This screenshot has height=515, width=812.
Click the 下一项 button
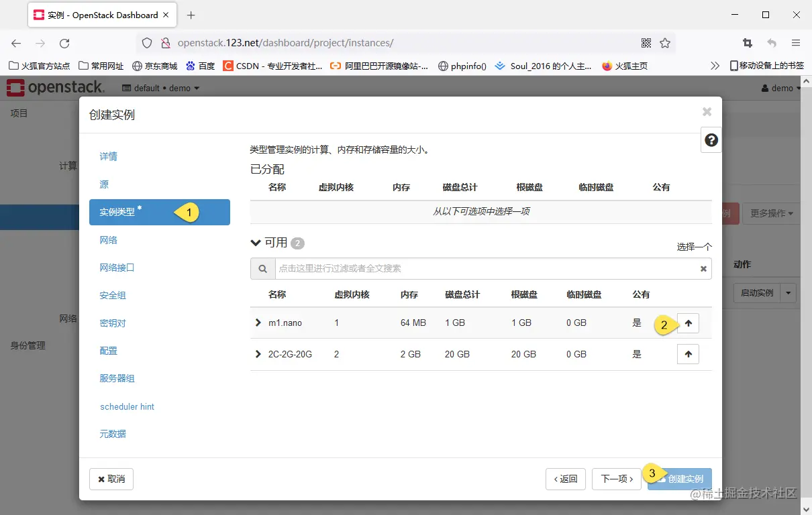point(617,479)
